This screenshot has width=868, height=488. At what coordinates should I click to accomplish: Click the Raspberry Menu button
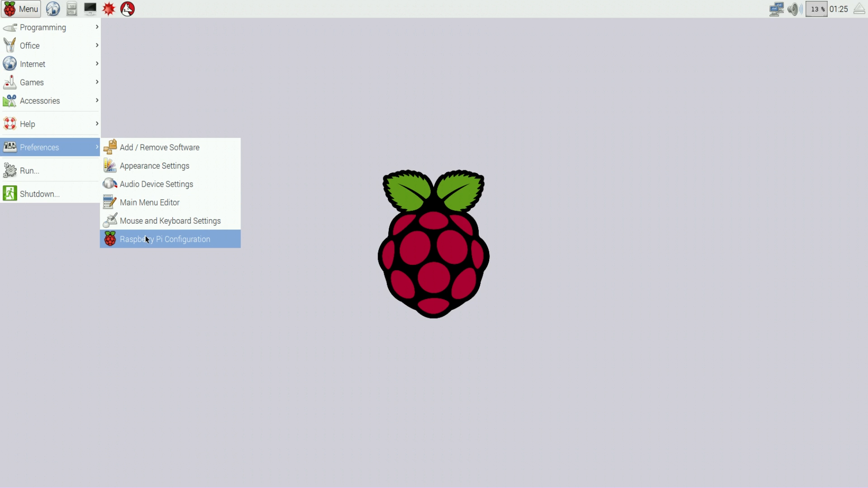21,9
